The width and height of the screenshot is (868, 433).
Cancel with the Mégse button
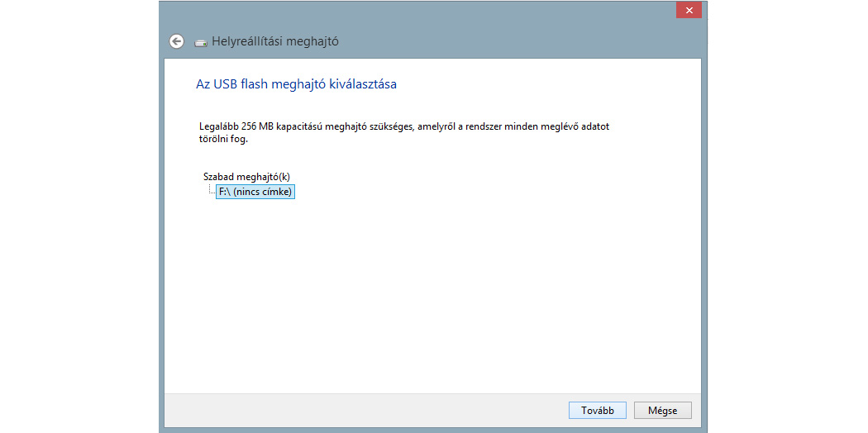tap(662, 411)
